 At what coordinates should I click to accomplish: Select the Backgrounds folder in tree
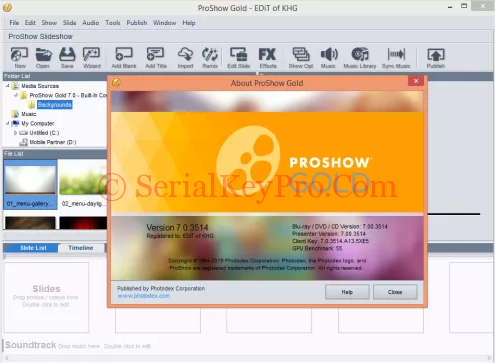point(54,105)
